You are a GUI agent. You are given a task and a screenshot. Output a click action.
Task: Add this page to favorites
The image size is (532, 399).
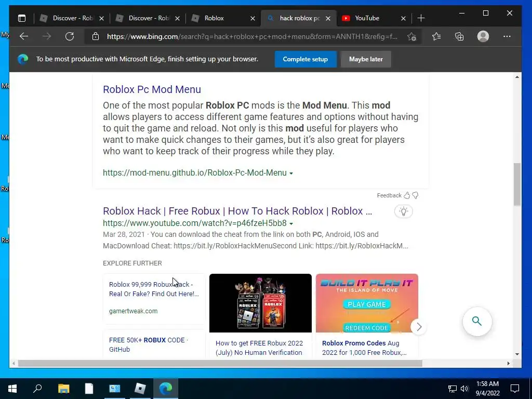412,37
